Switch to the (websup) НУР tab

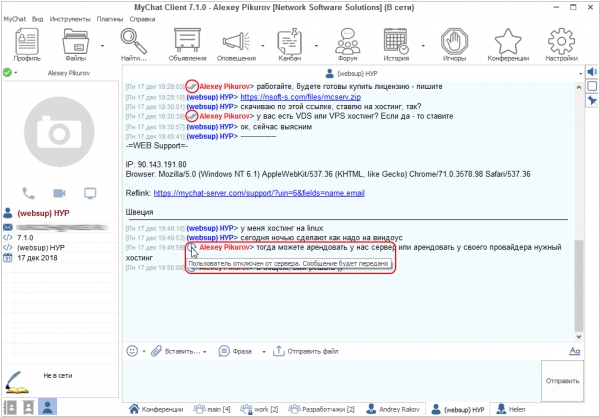coord(458,409)
